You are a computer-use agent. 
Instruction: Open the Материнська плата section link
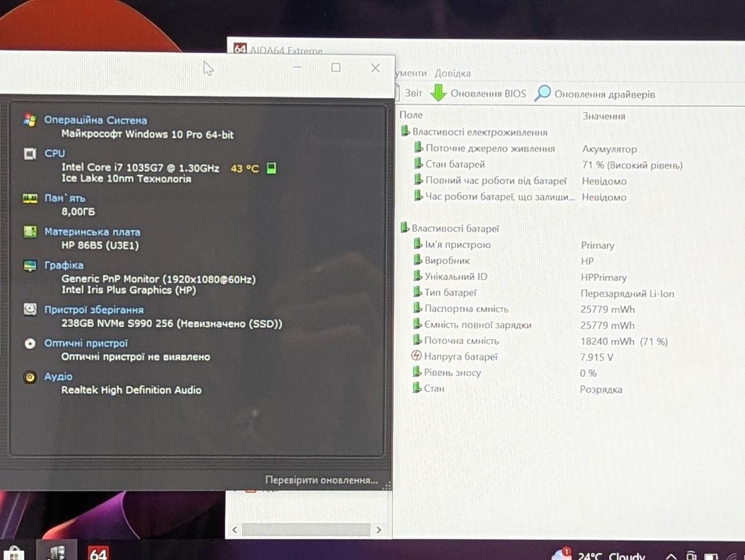92,232
